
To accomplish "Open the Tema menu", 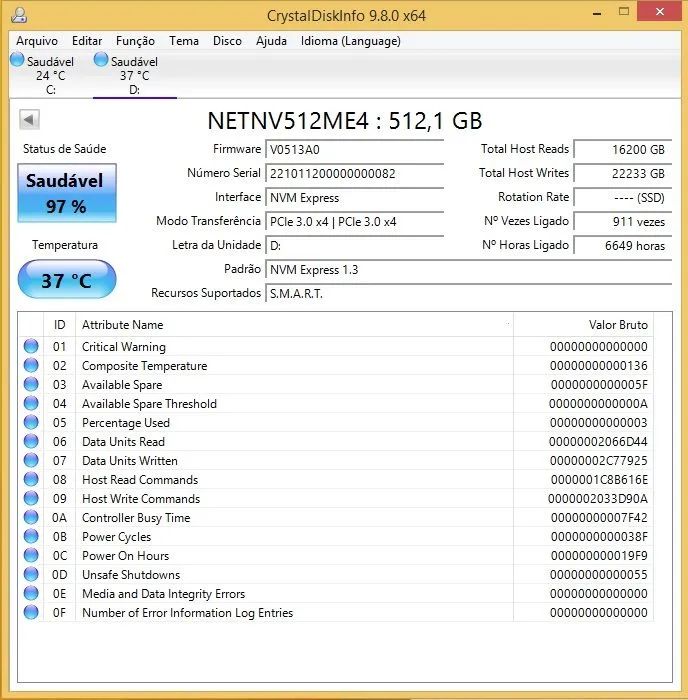I will tap(184, 41).
